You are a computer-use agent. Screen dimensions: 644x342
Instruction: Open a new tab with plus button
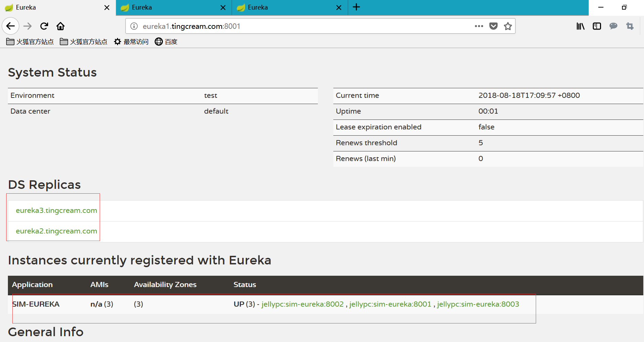point(356,7)
